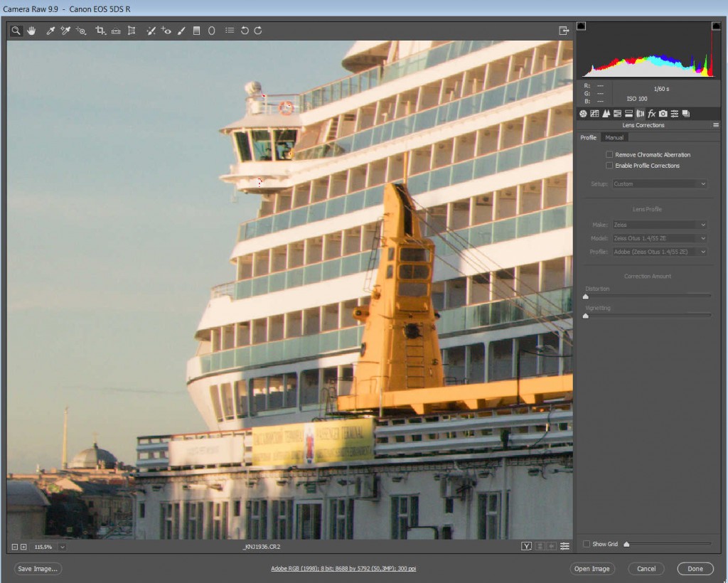
Task: Enable Remove Chromatic Aberration checkbox
Action: [609, 154]
